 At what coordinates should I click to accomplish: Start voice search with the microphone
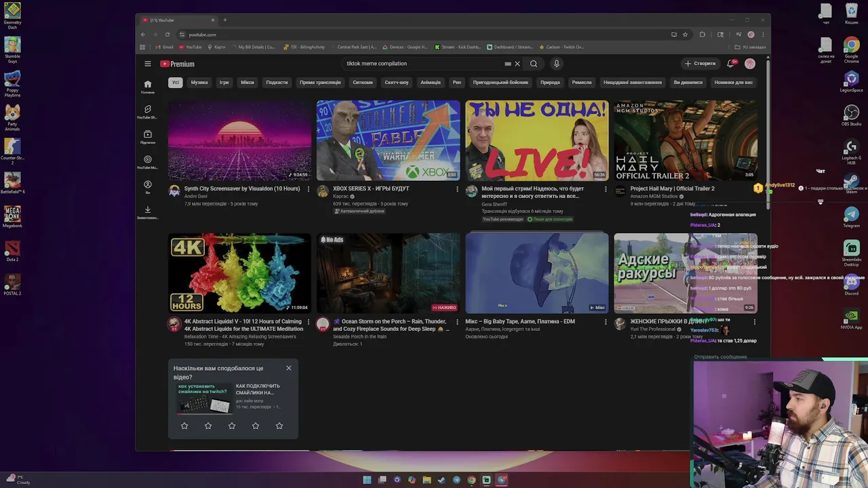(x=556, y=64)
